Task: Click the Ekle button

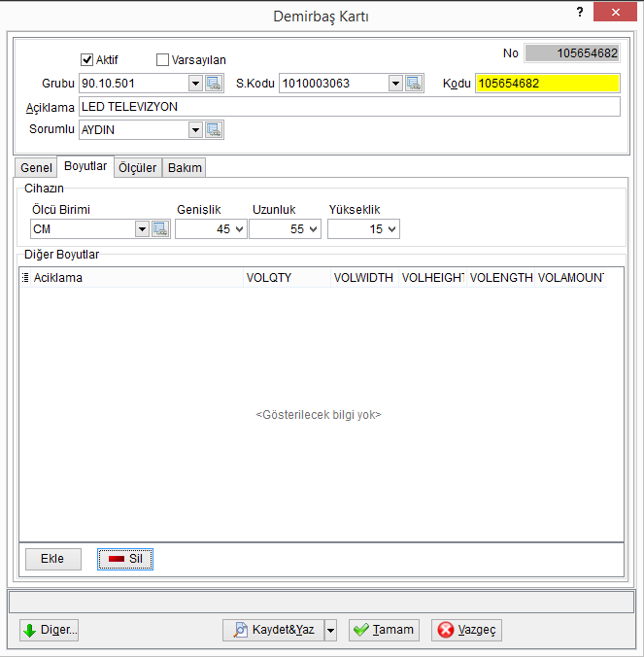Action: pos(52,559)
